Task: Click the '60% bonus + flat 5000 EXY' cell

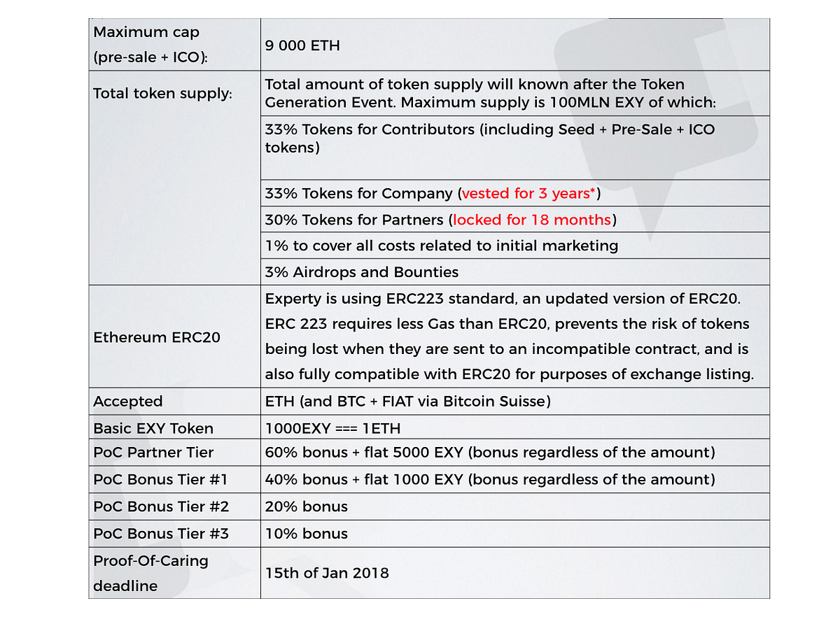Action: (x=489, y=453)
